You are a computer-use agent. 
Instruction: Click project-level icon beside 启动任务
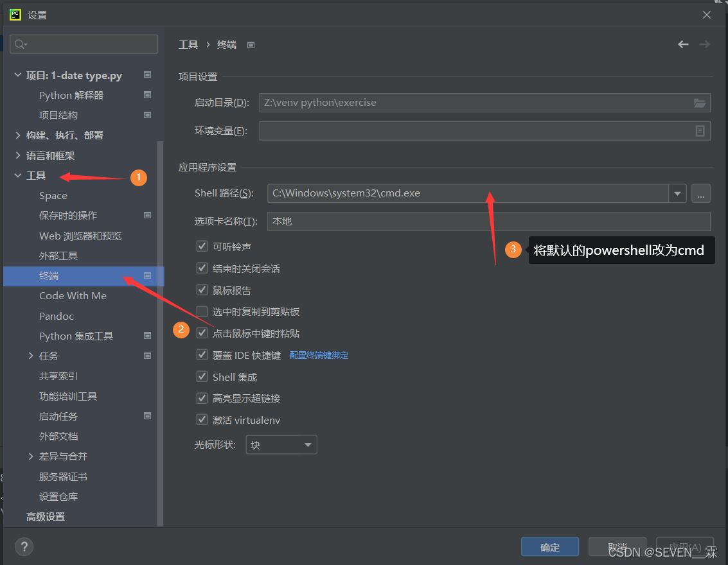click(148, 415)
